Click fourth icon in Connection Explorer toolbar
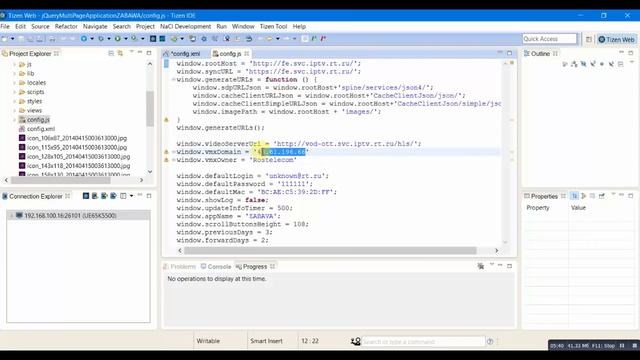The width and height of the screenshot is (640, 360). 113,196
